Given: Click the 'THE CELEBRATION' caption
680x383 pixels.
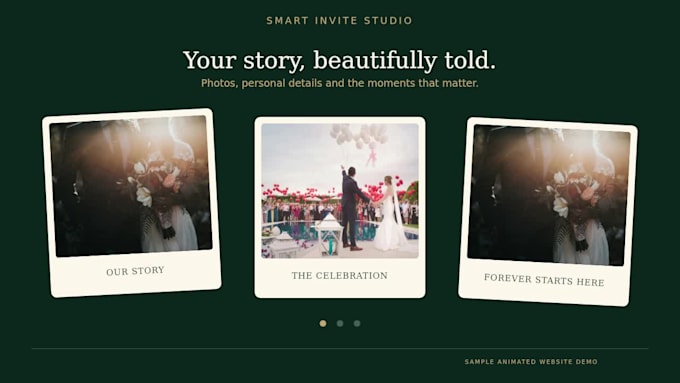Looking at the screenshot, I should (x=340, y=275).
